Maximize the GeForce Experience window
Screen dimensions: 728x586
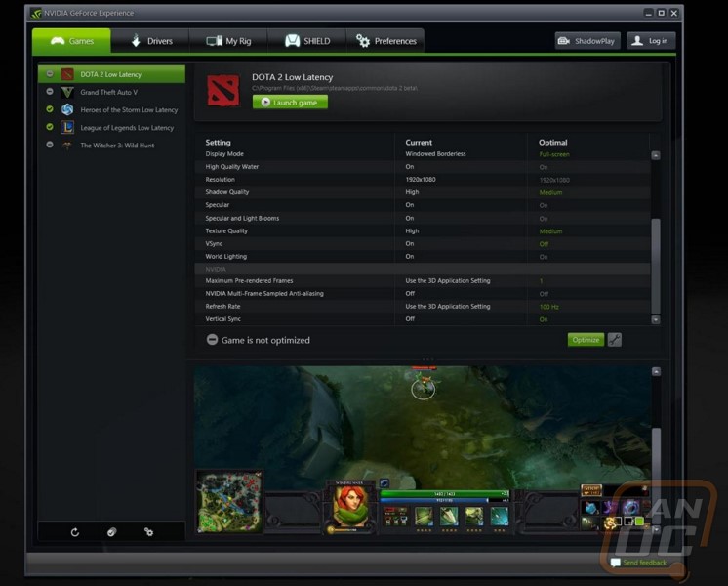[661, 13]
